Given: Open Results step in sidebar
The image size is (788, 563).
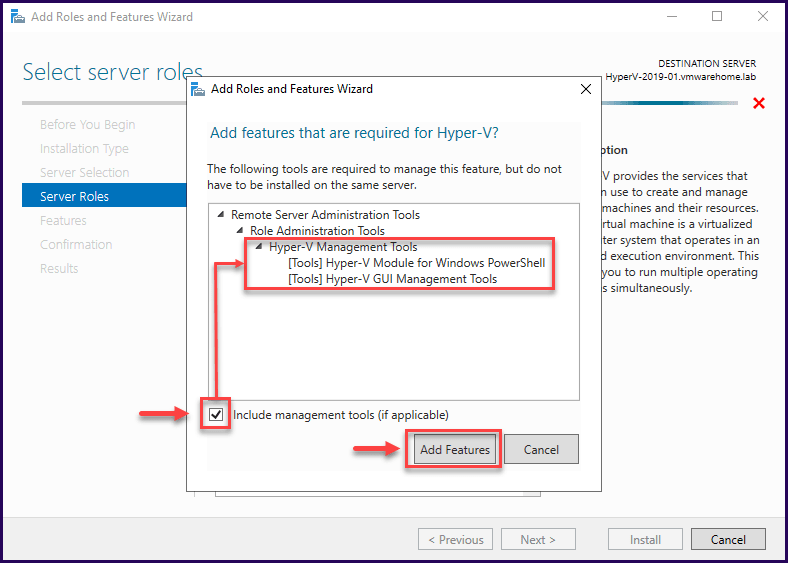Looking at the screenshot, I should [x=59, y=268].
